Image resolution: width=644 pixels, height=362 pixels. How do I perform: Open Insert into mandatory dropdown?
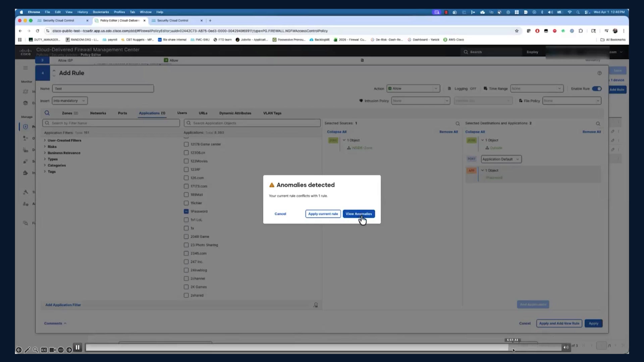pyautogui.click(x=70, y=101)
